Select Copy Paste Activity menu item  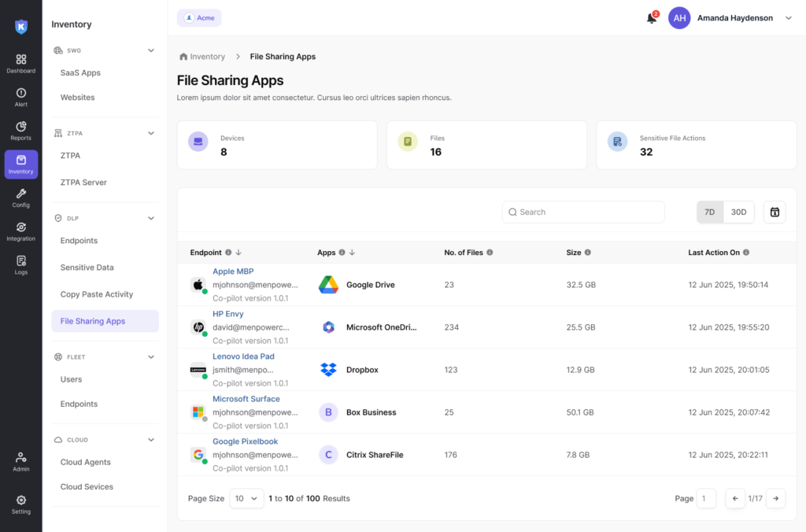click(x=97, y=294)
